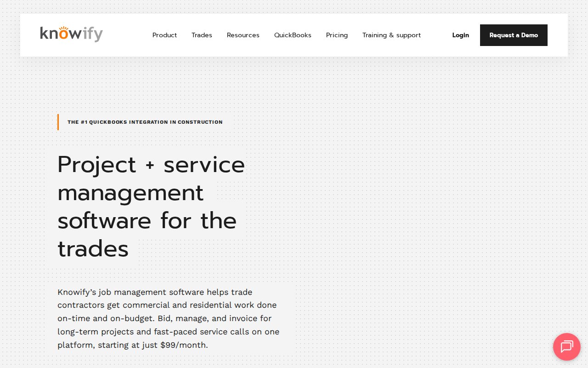Click the 'Project + service' headline line
This screenshot has height=368, width=588.
(151, 164)
